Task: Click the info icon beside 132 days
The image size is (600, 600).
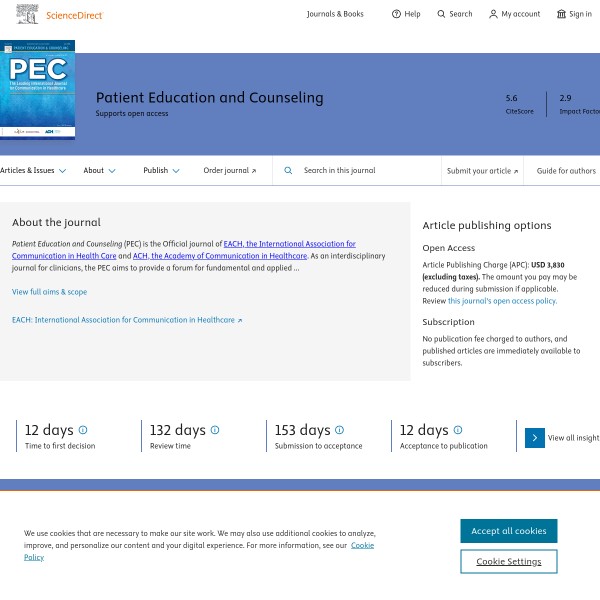Action: point(215,430)
